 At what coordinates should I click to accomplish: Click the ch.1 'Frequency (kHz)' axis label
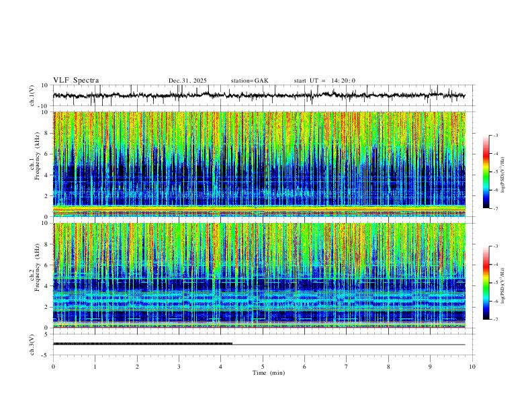click(x=38, y=156)
